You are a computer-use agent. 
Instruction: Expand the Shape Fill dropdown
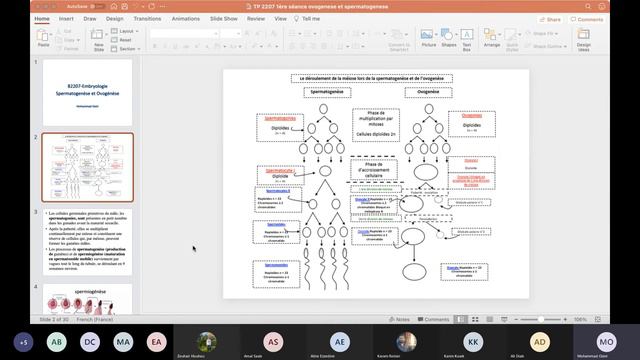pos(556,33)
